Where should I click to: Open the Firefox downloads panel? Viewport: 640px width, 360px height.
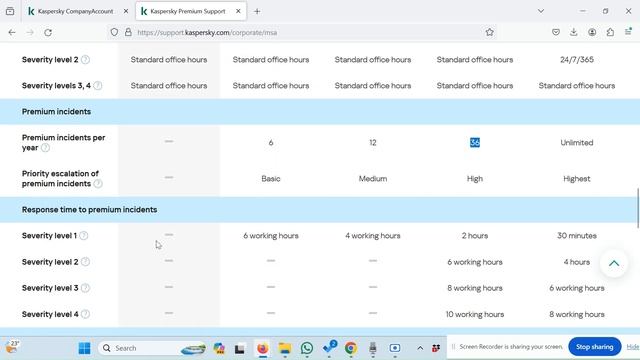(x=573, y=32)
